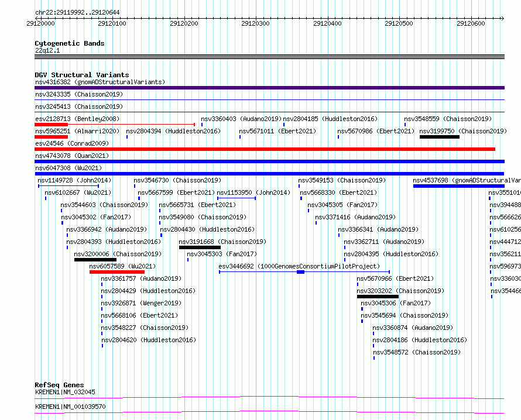521x420 pixels.
Task: Click the nsv3366341 (Audano2019) label
Action: [378, 229]
